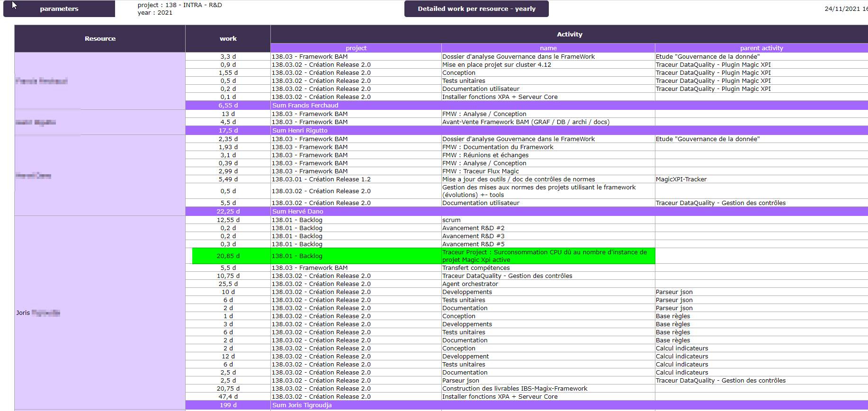Screen dimensions: 868x411
Task: Click the 'Transfert compétences' activity cell
Action: [x=476, y=268]
